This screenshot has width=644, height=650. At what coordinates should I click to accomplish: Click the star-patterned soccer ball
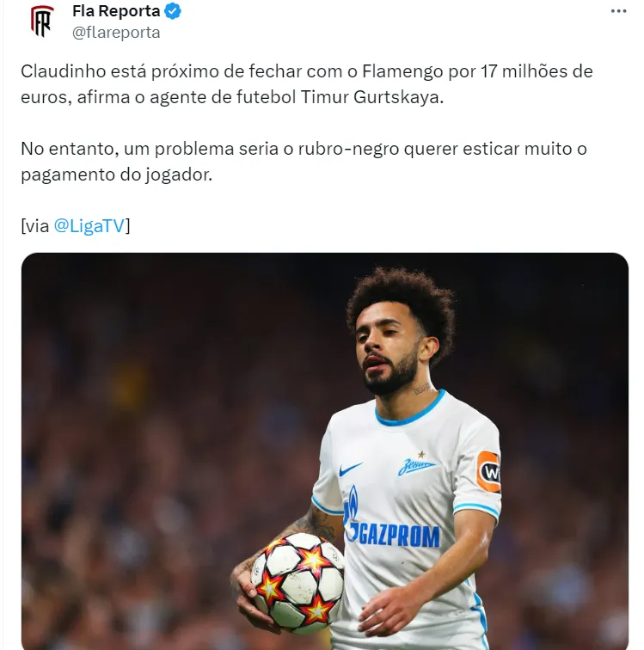pos(297,582)
